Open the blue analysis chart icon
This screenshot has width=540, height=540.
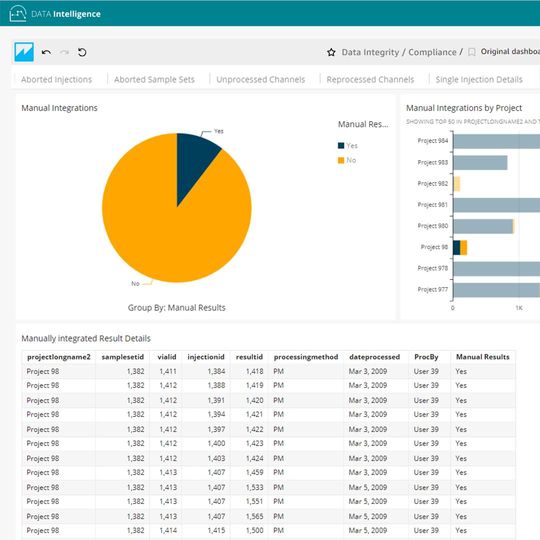click(24, 52)
